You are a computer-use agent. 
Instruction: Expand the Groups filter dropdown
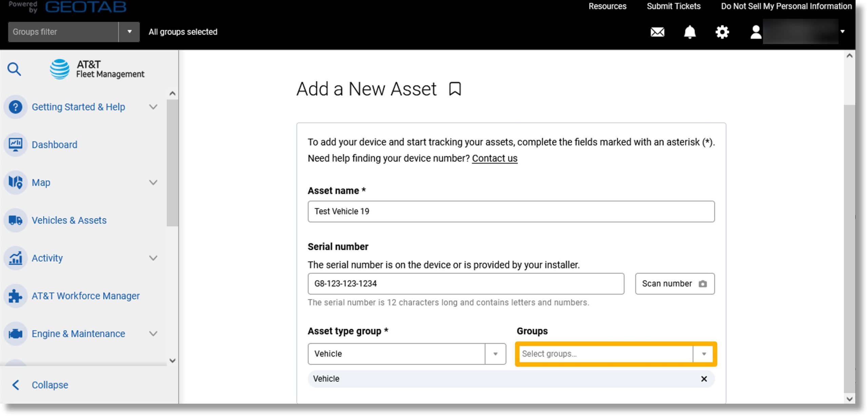point(129,32)
